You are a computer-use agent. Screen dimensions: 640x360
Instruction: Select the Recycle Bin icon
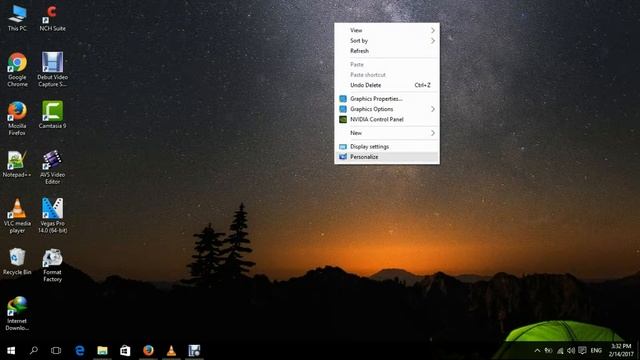17,262
